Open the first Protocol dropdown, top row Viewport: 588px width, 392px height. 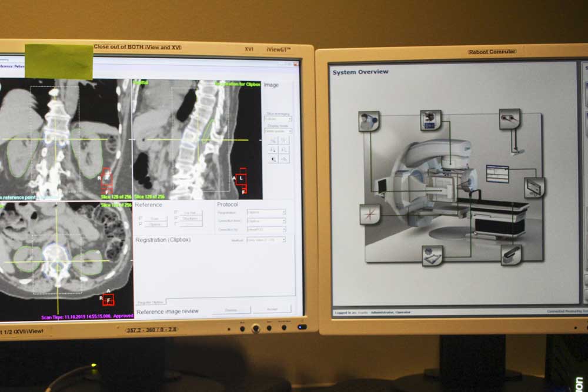[266, 212]
